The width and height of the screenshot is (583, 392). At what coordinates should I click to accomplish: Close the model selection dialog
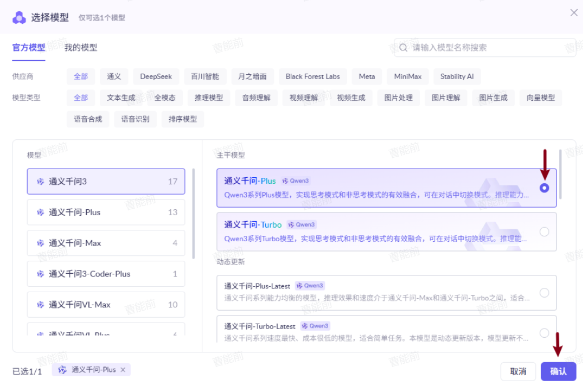[574, 12]
